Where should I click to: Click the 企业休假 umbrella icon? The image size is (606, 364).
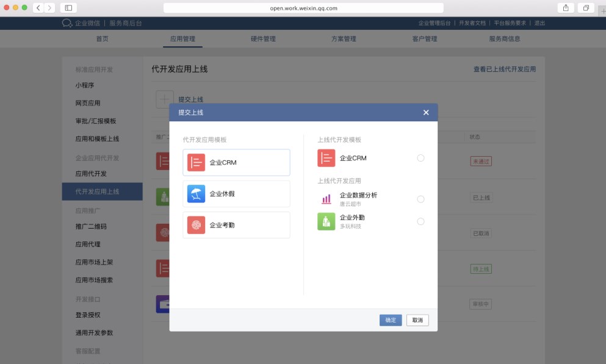(x=197, y=194)
